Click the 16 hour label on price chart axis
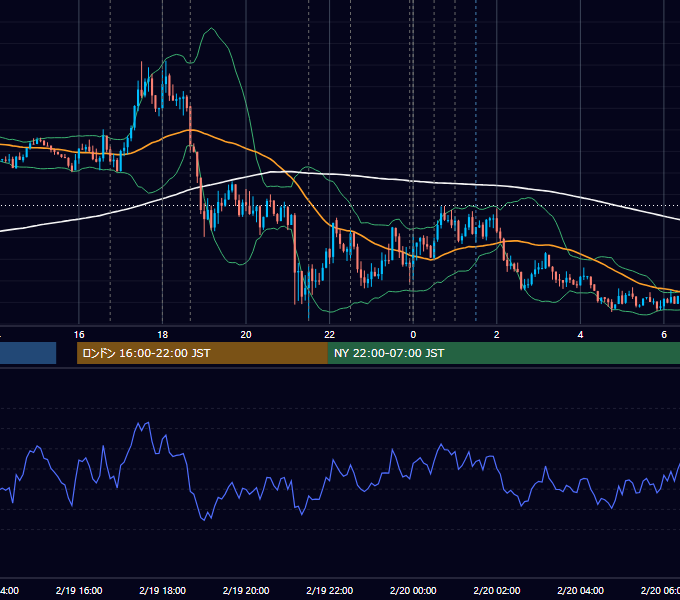 pyautogui.click(x=79, y=335)
